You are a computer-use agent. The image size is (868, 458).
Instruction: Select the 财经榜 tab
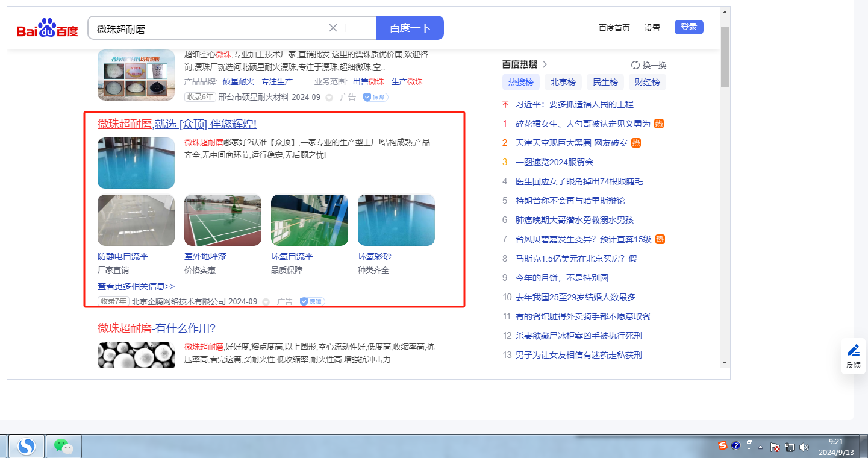coord(647,82)
